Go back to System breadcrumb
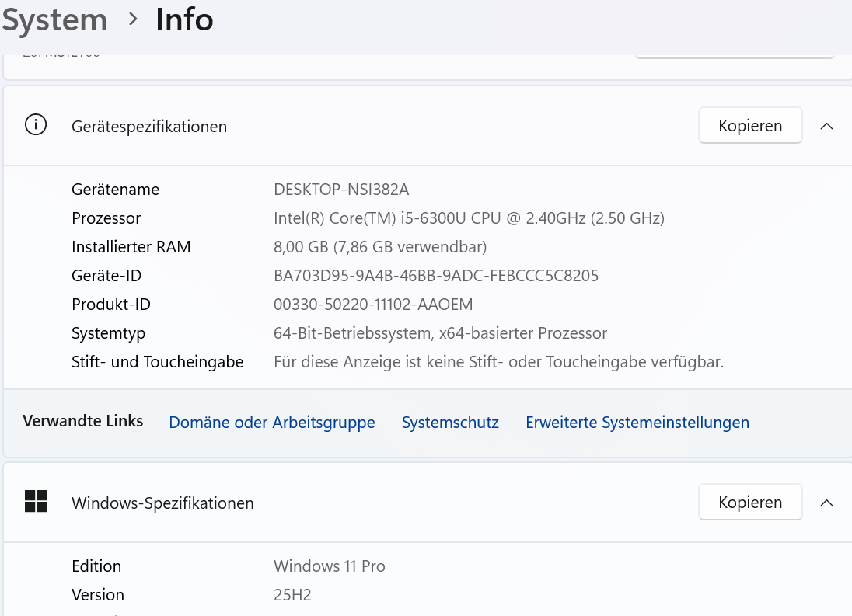This screenshot has width=852, height=616. click(54, 20)
